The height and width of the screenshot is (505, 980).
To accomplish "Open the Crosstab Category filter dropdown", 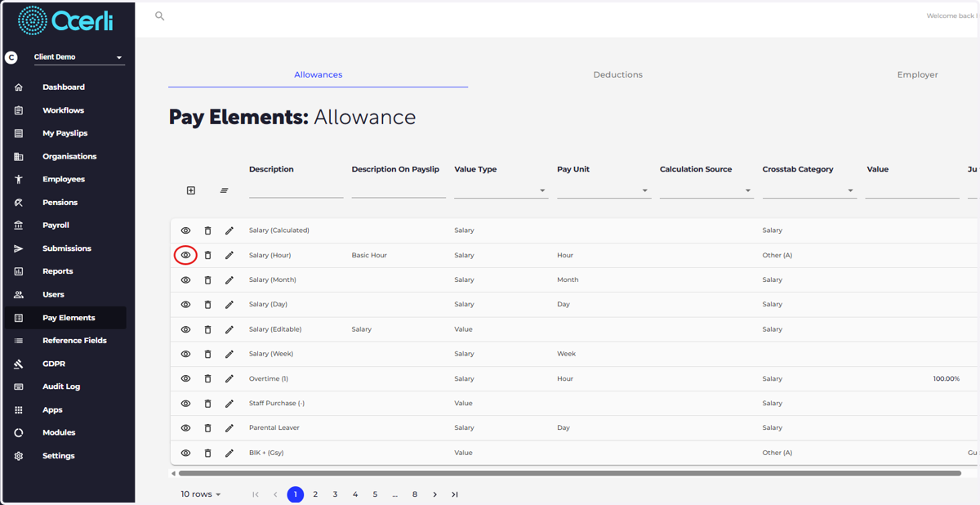I will [x=809, y=190].
